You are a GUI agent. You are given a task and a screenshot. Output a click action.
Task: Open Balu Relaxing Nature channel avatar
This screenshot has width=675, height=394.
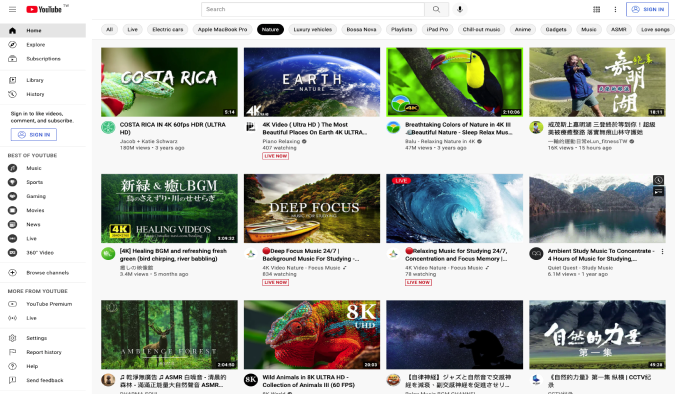(393, 127)
